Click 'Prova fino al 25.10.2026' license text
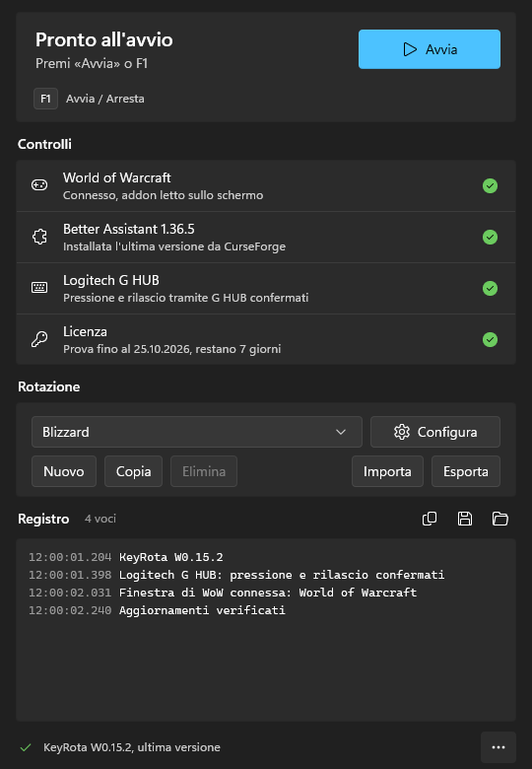Image resolution: width=532 pixels, height=769 pixels. pos(172,349)
